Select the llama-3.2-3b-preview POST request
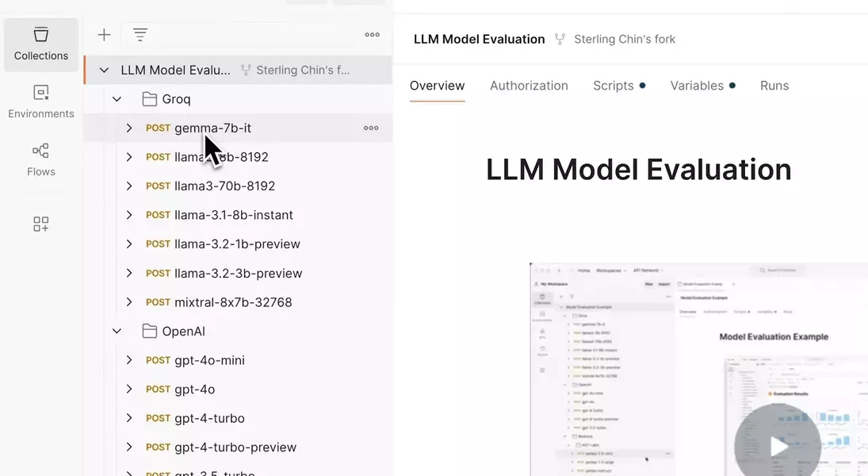 coord(238,273)
